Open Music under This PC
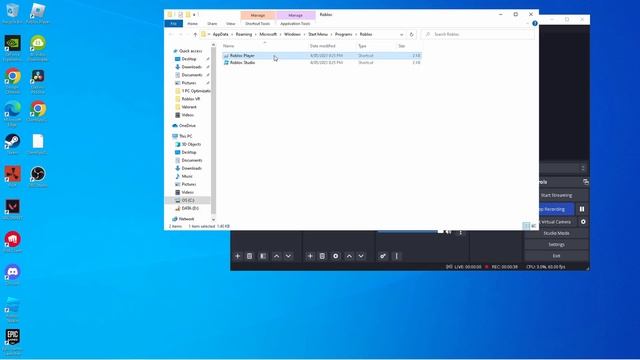 187,176
